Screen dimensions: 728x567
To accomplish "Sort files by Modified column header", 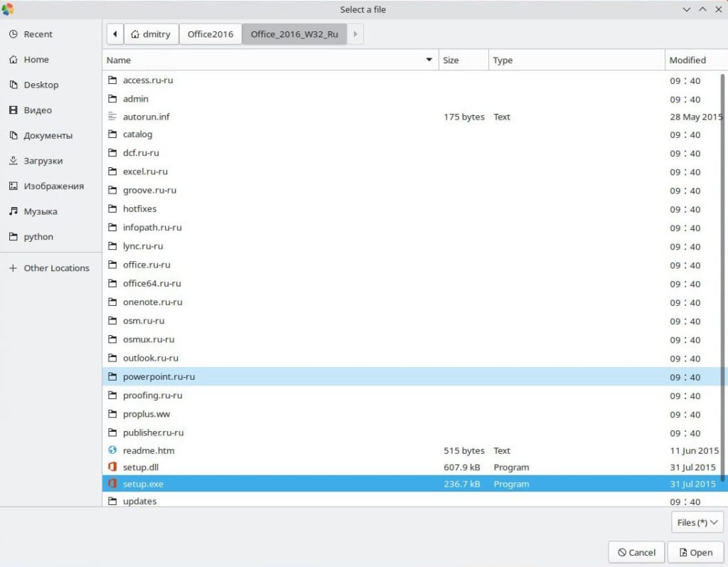I will (x=687, y=60).
